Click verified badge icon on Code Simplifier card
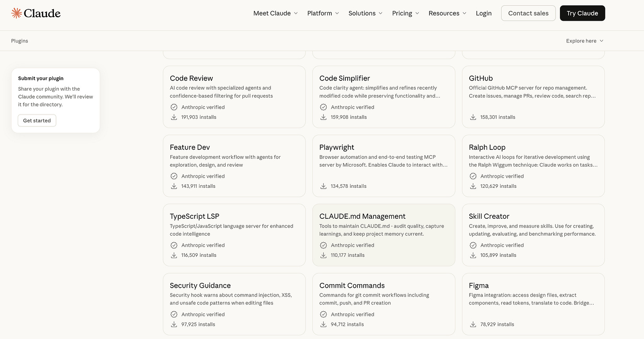The width and height of the screenshot is (644, 339). tap(323, 107)
